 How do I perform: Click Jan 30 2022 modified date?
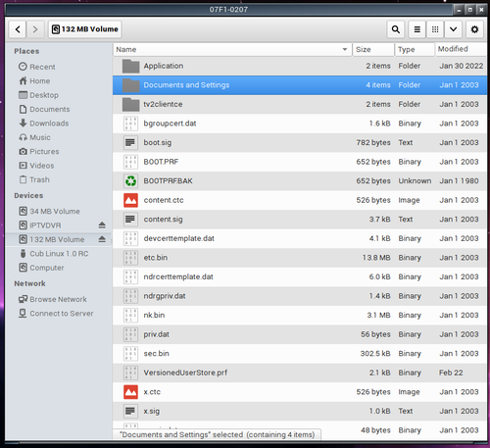(461, 66)
